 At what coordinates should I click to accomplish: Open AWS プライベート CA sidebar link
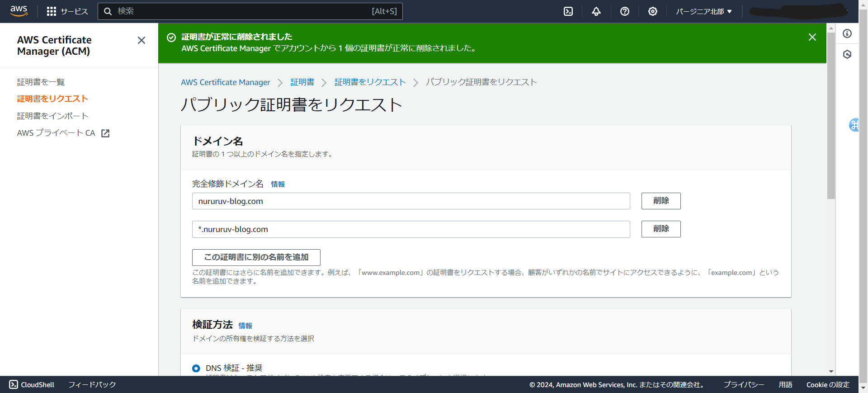56,133
